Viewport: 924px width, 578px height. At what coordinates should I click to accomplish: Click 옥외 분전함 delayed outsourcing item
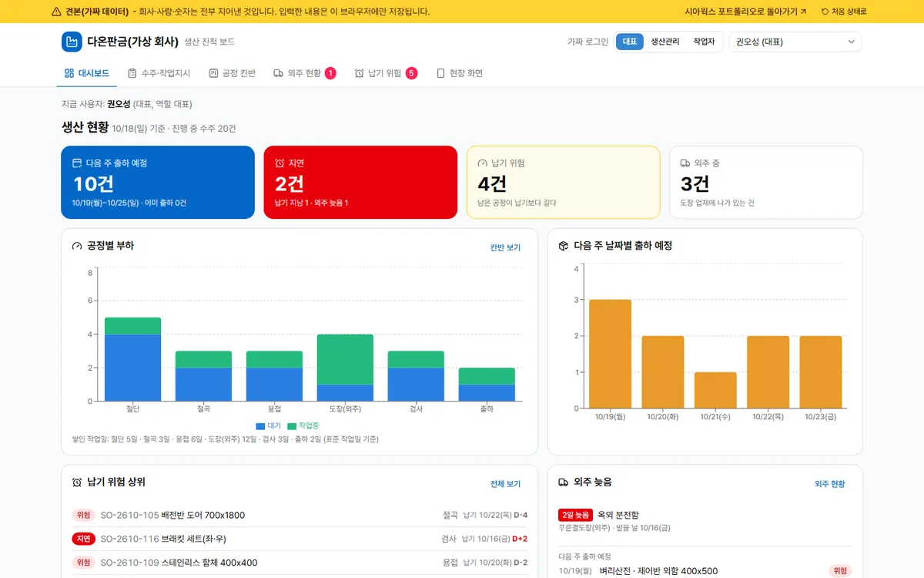click(x=618, y=515)
